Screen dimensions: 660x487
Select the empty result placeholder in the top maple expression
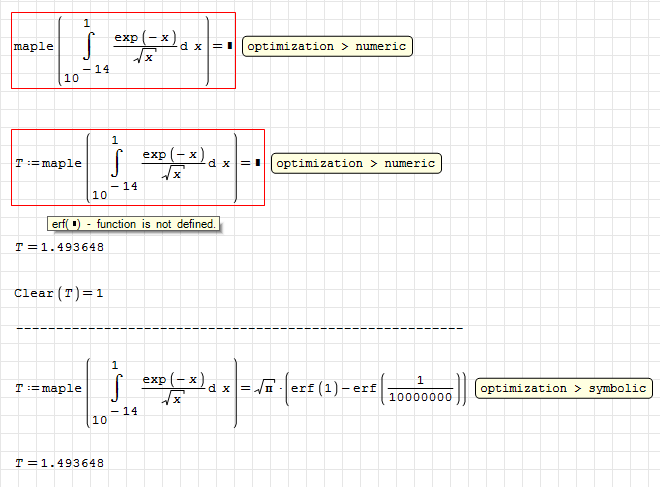tap(230, 46)
